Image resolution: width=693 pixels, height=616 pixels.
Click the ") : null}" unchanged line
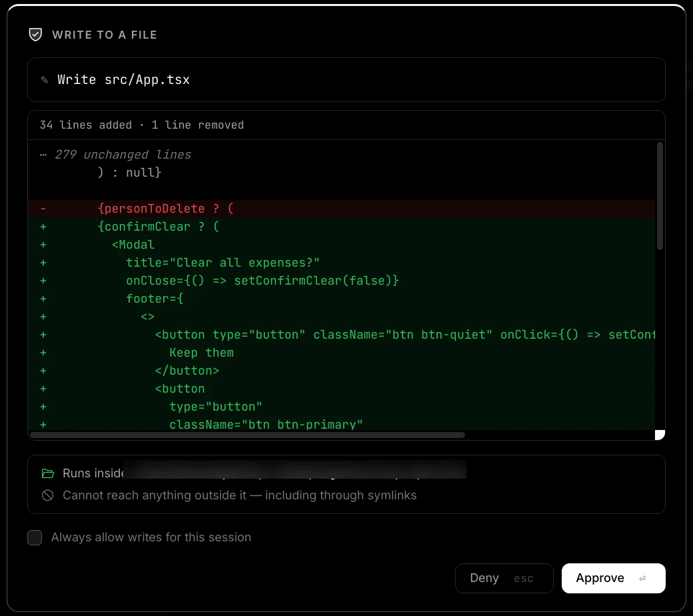[x=342, y=173]
